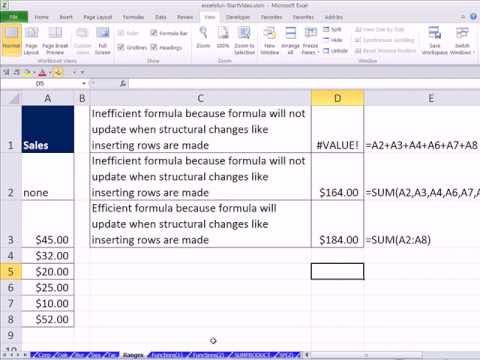The image size is (480, 360).
Task: Click the #VALUE! error cell
Action: point(337,129)
